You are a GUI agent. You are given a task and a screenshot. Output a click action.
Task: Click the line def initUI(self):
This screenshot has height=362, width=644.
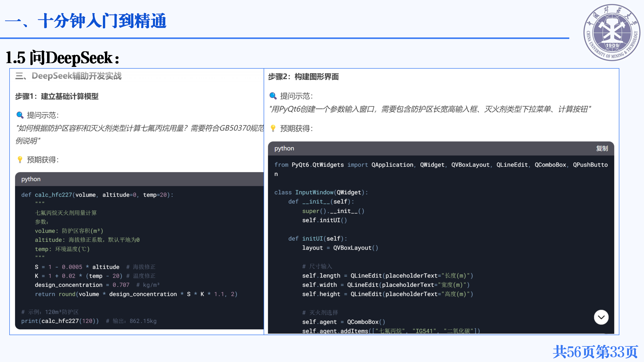tap(317, 239)
